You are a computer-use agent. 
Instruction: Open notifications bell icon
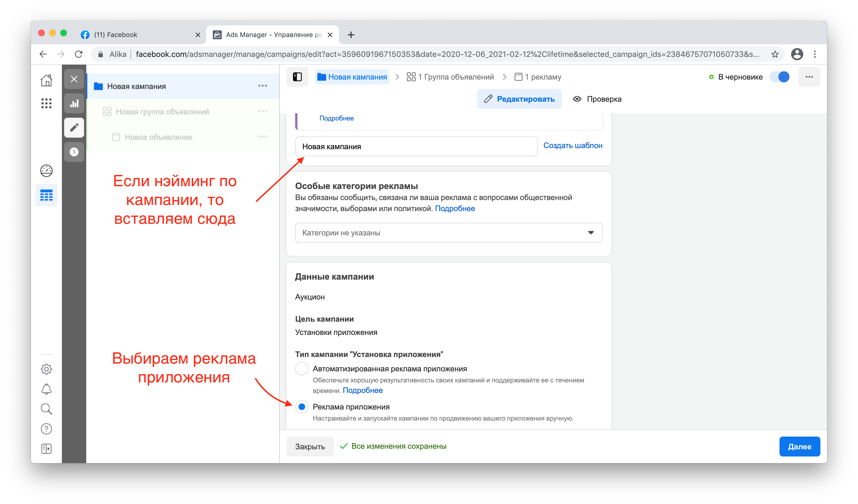pos(46,389)
